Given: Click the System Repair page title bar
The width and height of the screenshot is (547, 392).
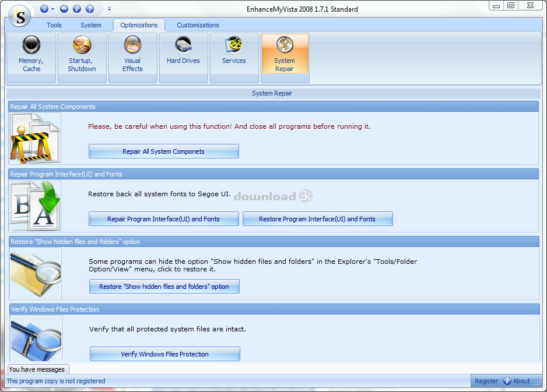Looking at the screenshot, I should pos(273,93).
